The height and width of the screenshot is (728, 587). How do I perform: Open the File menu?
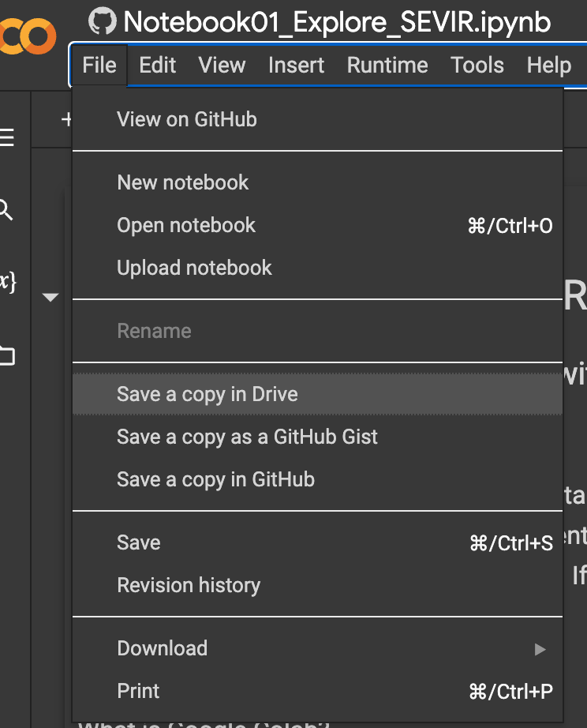[99, 65]
